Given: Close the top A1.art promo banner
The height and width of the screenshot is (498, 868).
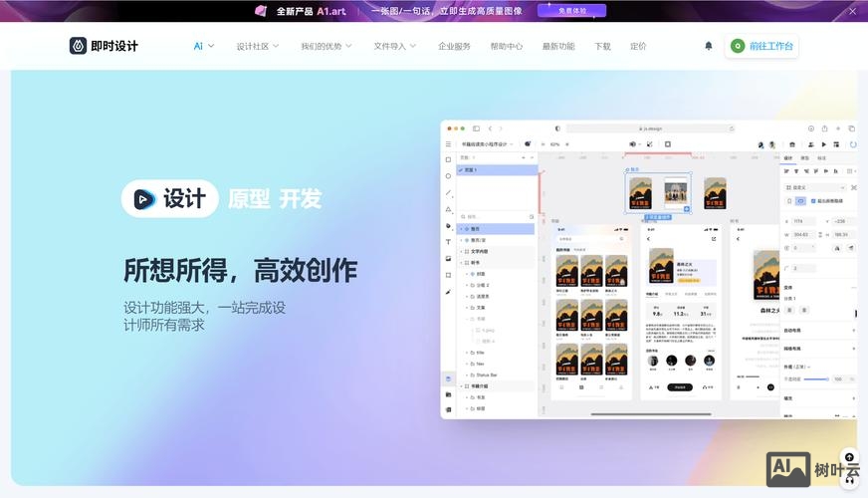Looking at the screenshot, I should (852, 11).
